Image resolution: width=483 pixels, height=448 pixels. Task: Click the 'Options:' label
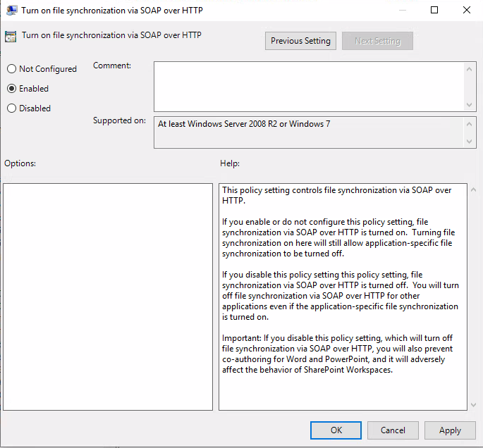[x=20, y=163]
